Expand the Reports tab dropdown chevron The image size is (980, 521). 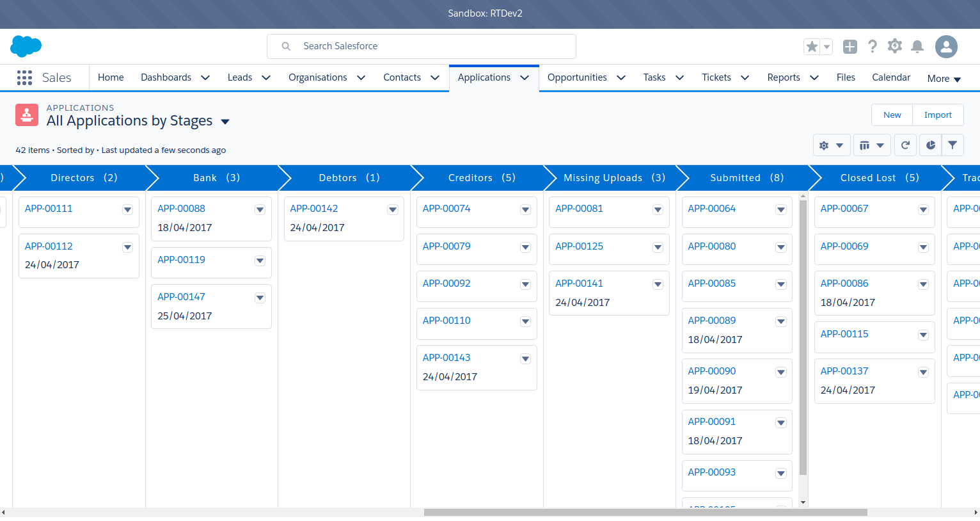pyautogui.click(x=814, y=77)
